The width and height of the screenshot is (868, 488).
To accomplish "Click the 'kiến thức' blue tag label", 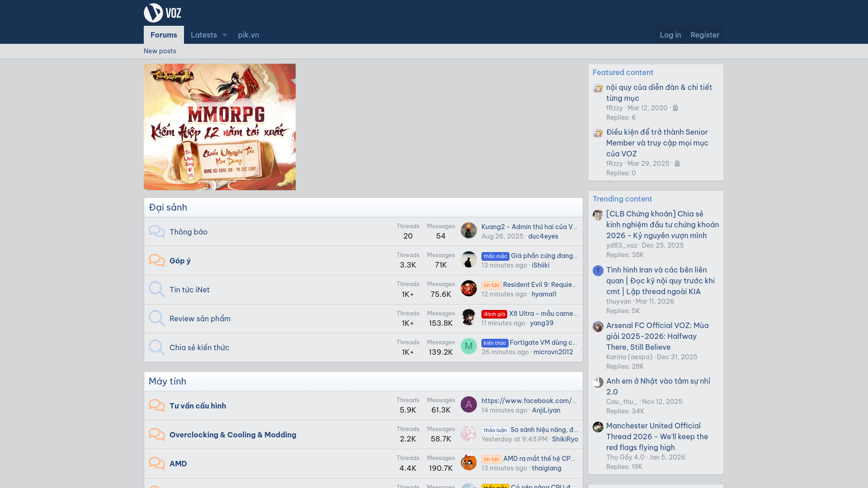I will click(x=495, y=343).
